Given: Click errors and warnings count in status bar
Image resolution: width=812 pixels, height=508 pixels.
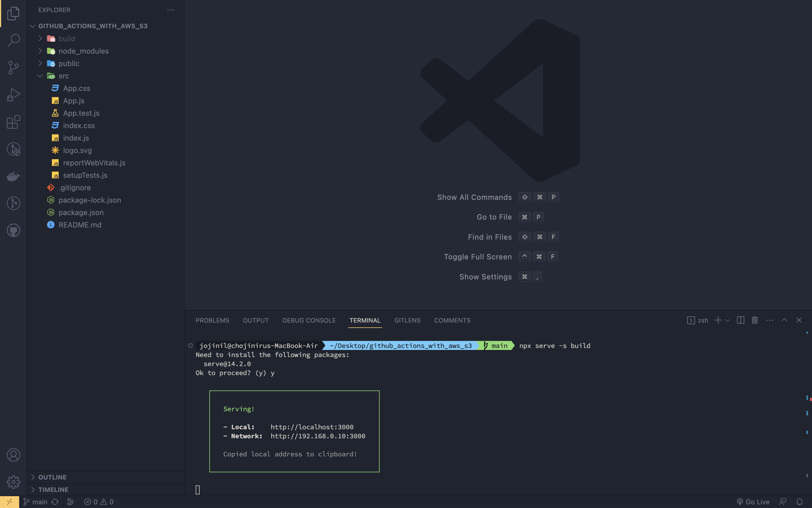Looking at the screenshot, I should tap(99, 502).
